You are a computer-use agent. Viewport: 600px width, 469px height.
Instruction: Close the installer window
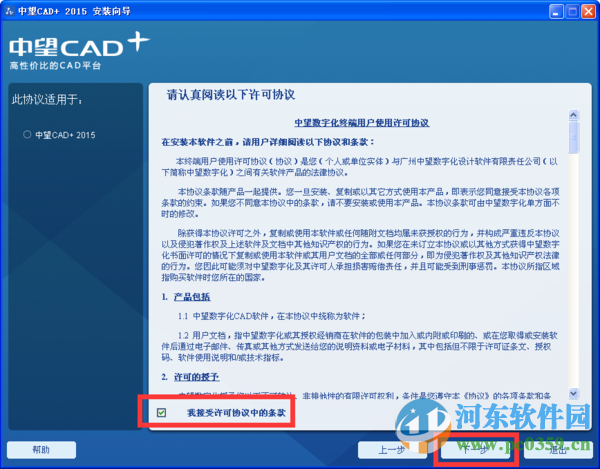pos(588,11)
